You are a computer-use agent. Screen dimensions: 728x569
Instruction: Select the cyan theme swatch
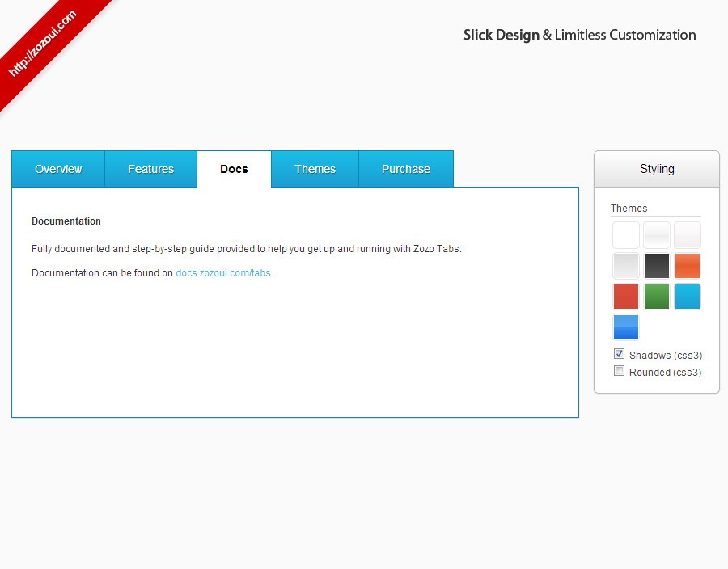pos(688,297)
